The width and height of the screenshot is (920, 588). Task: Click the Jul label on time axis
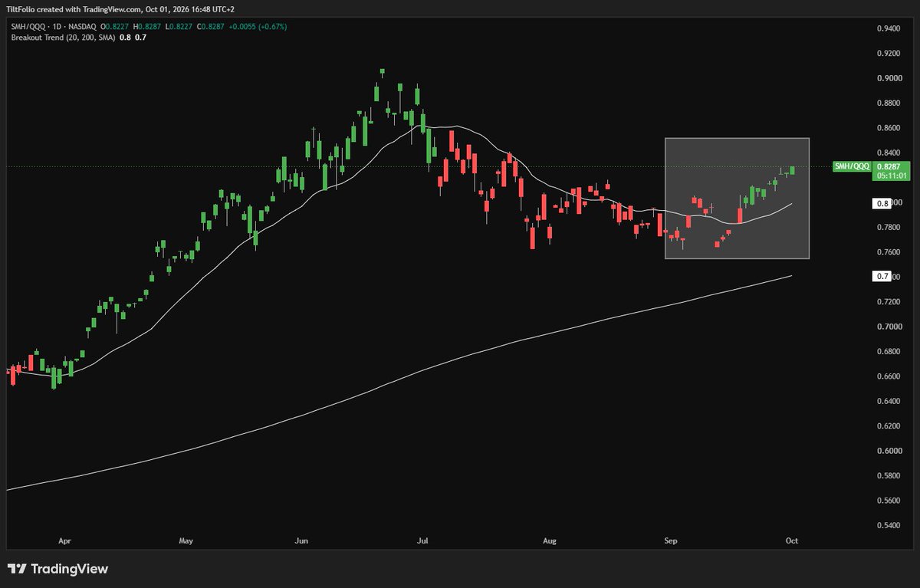click(x=422, y=541)
